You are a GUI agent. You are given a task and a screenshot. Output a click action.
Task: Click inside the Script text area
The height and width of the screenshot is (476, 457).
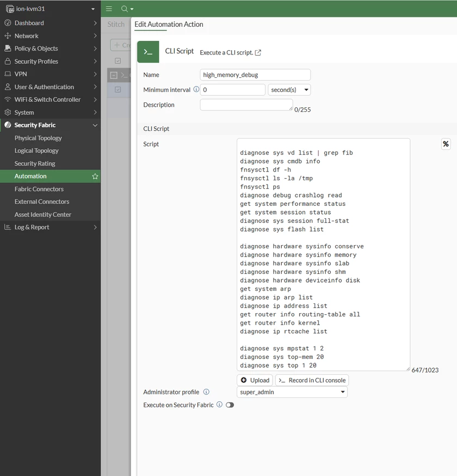click(x=323, y=254)
